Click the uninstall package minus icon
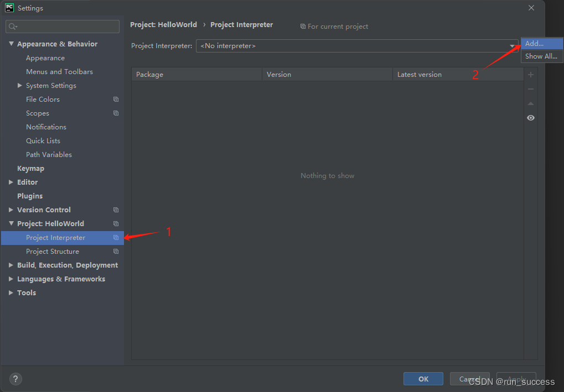This screenshot has width=564, height=392. point(531,89)
